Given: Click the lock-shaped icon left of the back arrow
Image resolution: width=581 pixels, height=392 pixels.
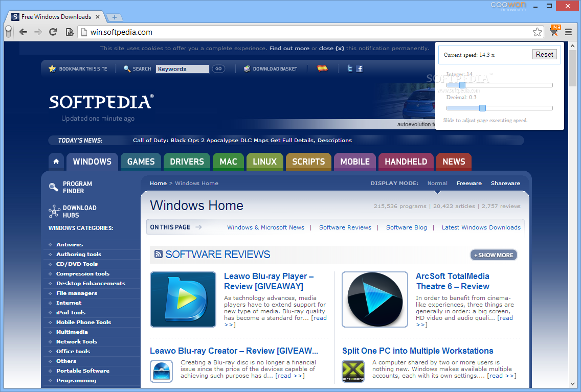Looking at the screenshot, I should click(x=9, y=32).
